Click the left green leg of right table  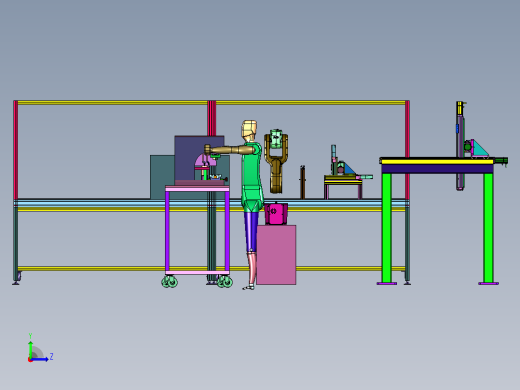[x=387, y=227]
